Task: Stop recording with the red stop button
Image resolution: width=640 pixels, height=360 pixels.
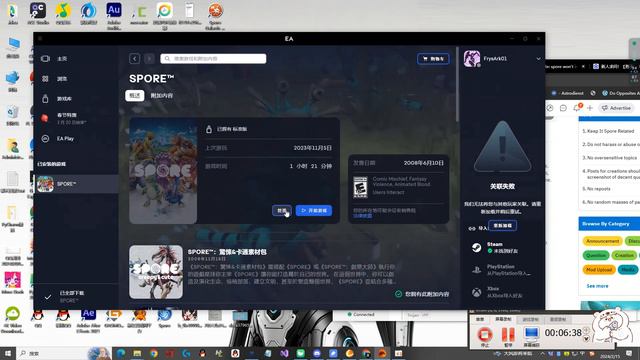Action: tap(484, 334)
